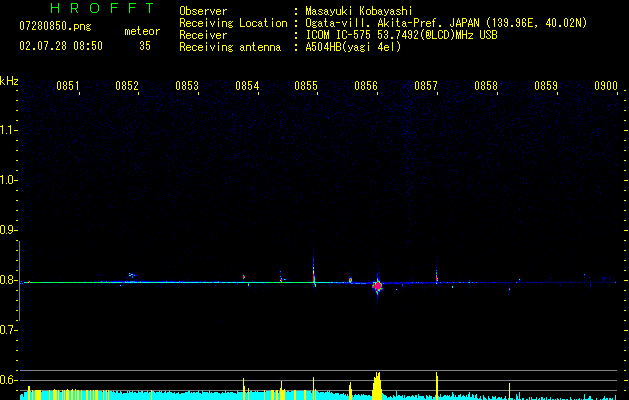
Task: Click the Receiving Location label
Action: tap(233, 23)
